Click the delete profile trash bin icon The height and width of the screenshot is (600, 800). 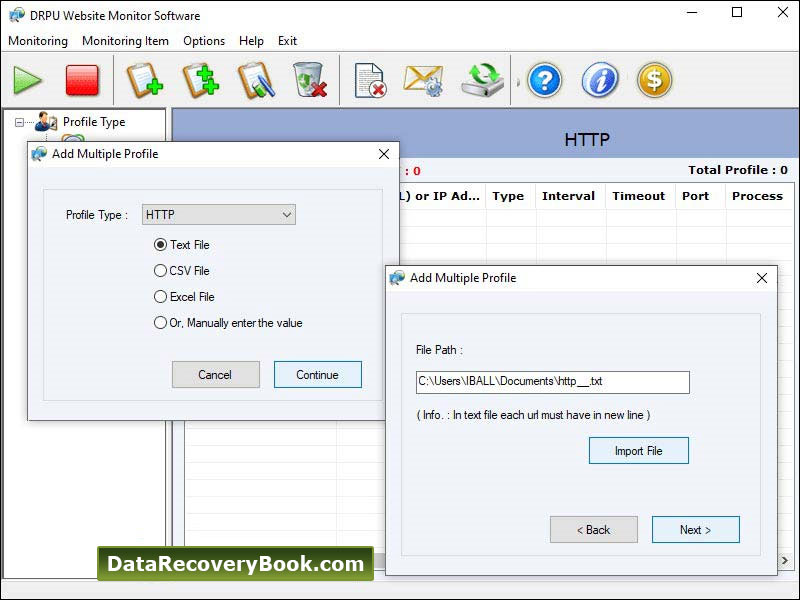(310, 80)
